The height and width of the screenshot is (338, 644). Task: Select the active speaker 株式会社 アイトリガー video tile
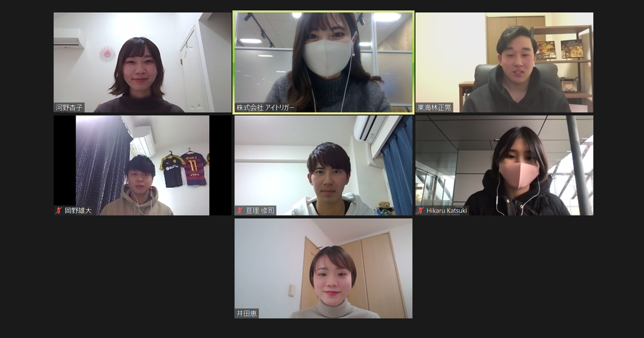(323, 62)
